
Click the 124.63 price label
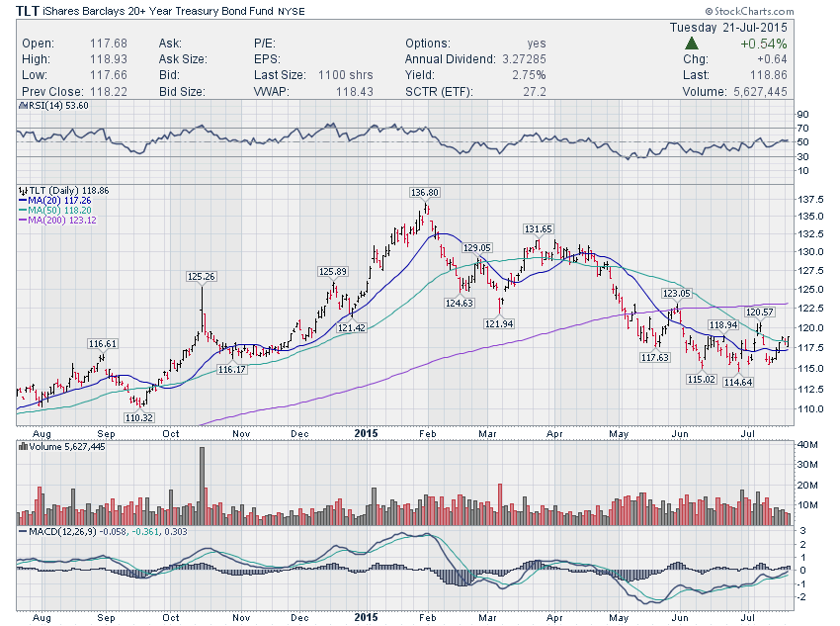(x=460, y=303)
